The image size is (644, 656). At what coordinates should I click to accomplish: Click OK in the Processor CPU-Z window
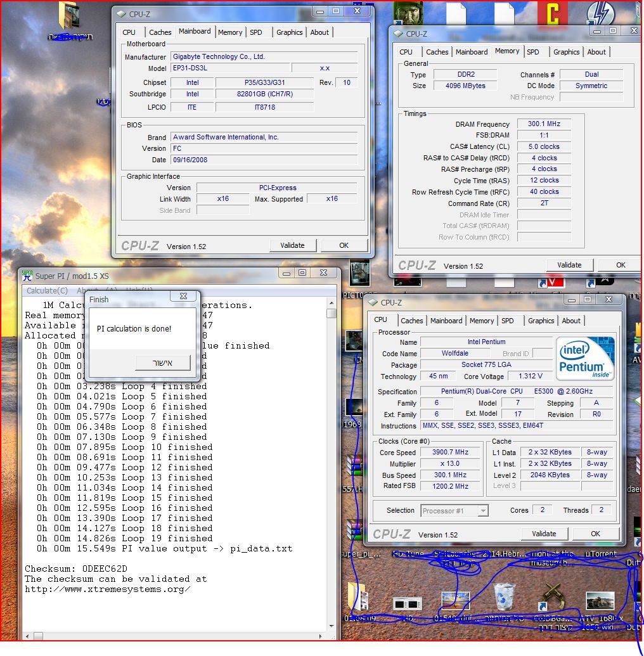[595, 534]
